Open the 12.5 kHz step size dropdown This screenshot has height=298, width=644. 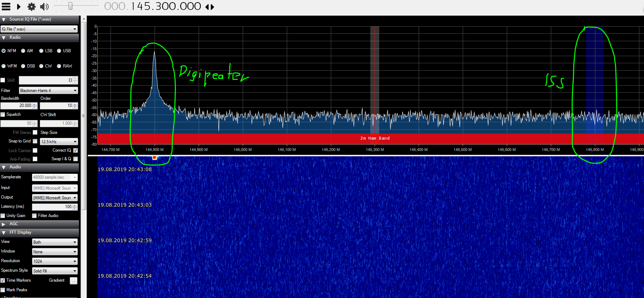click(59, 141)
